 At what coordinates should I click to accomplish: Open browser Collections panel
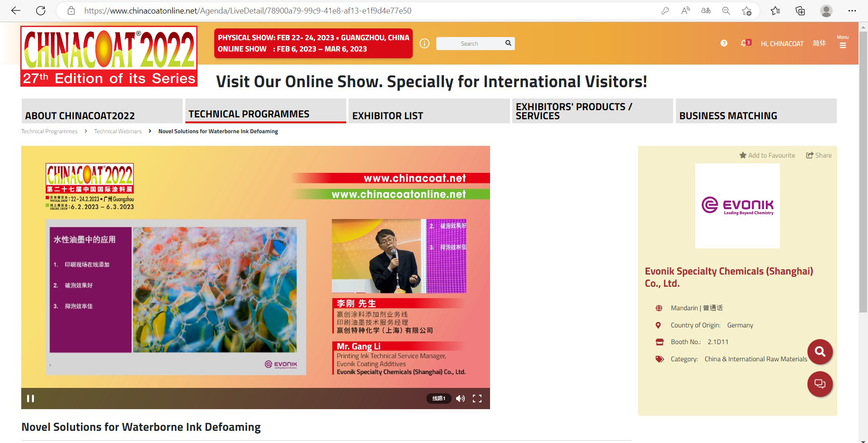click(x=800, y=11)
